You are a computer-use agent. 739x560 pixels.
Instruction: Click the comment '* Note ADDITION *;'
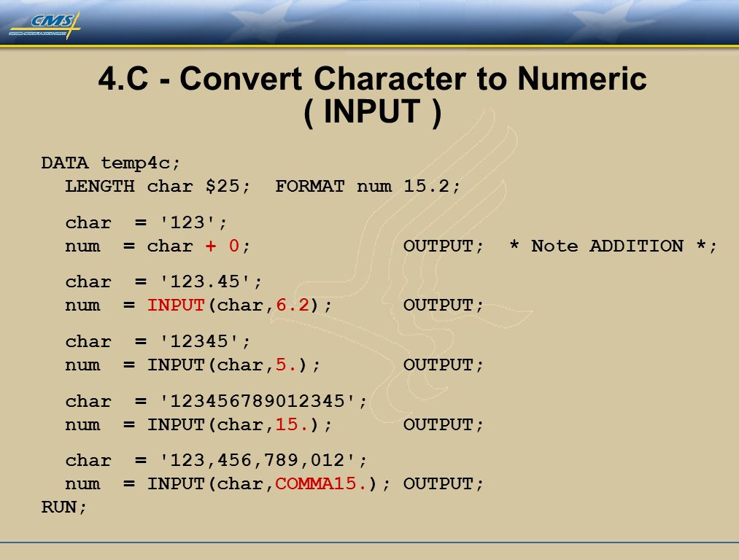click(x=614, y=246)
